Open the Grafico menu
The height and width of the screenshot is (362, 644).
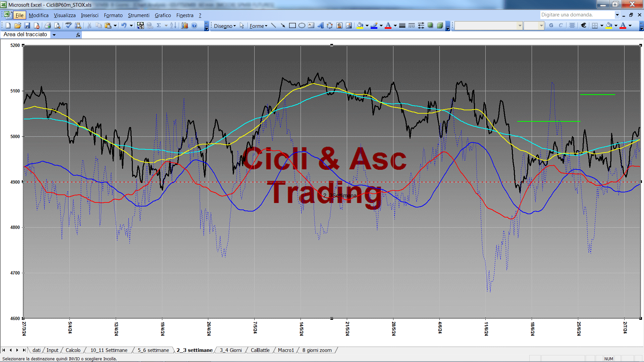(163, 15)
